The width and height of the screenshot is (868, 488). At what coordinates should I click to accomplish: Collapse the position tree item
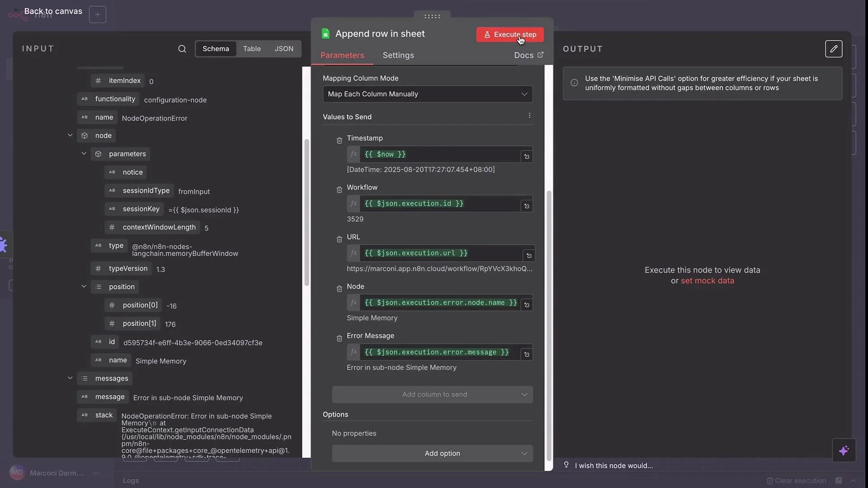click(84, 286)
